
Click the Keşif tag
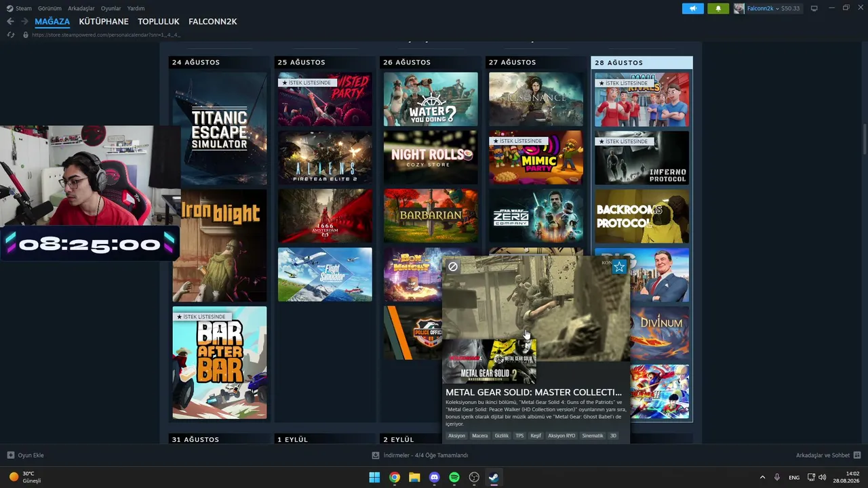point(536,436)
